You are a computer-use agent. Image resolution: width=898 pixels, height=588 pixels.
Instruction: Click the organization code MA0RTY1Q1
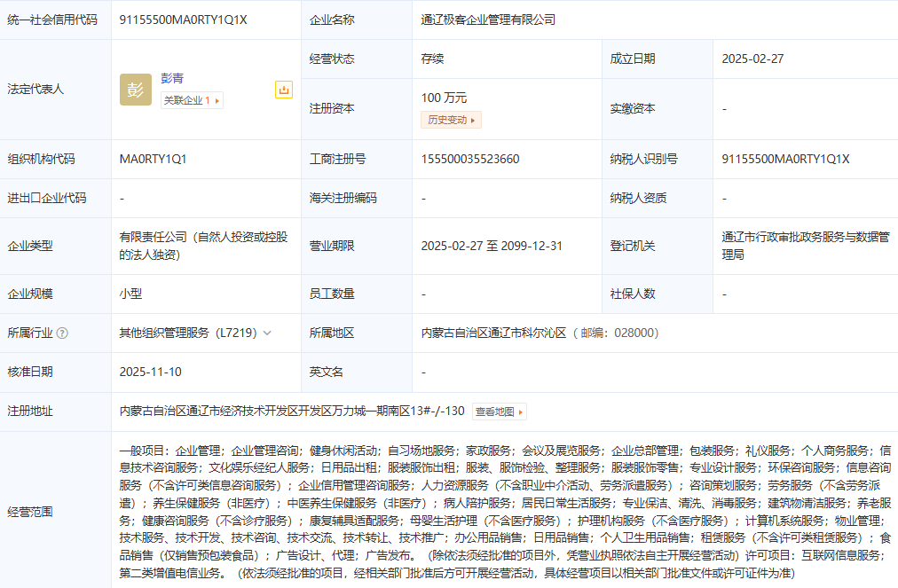(154, 160)
